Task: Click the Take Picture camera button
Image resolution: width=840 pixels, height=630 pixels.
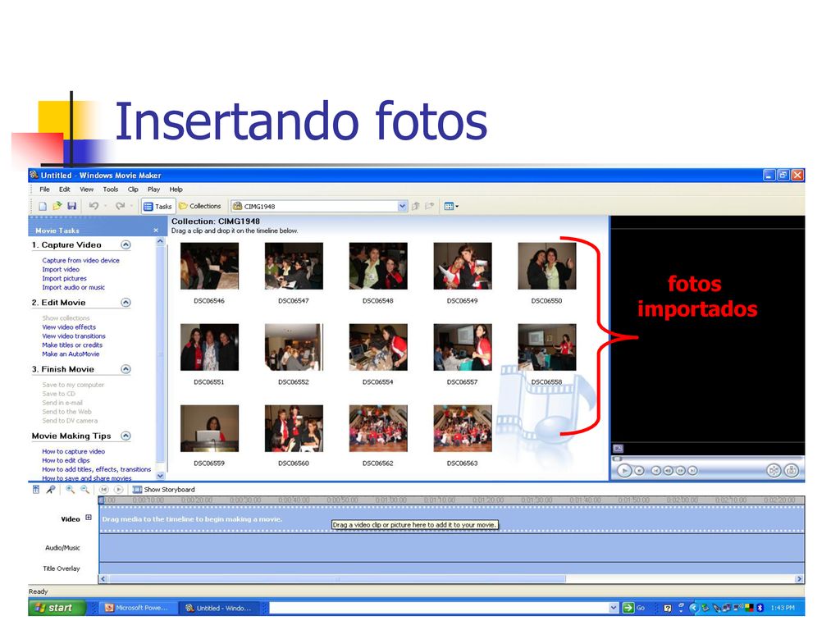Action: coord(792,471)
